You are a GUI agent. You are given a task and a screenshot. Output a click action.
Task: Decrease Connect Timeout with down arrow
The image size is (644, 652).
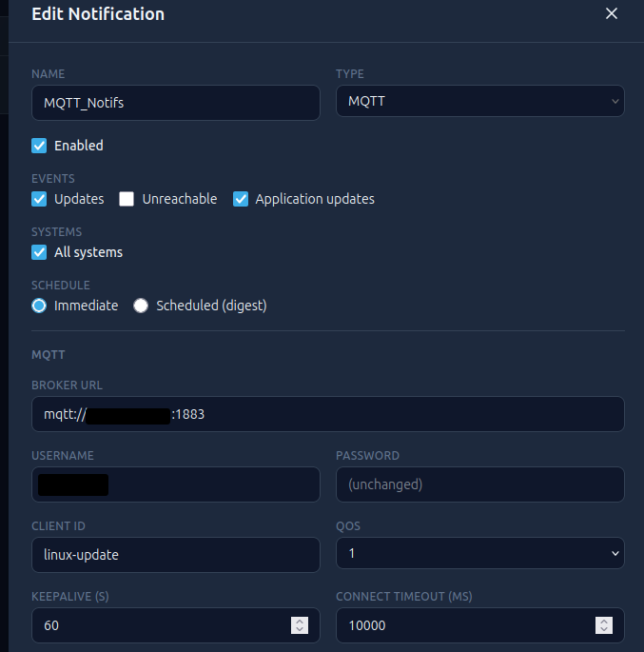(604, 629)
